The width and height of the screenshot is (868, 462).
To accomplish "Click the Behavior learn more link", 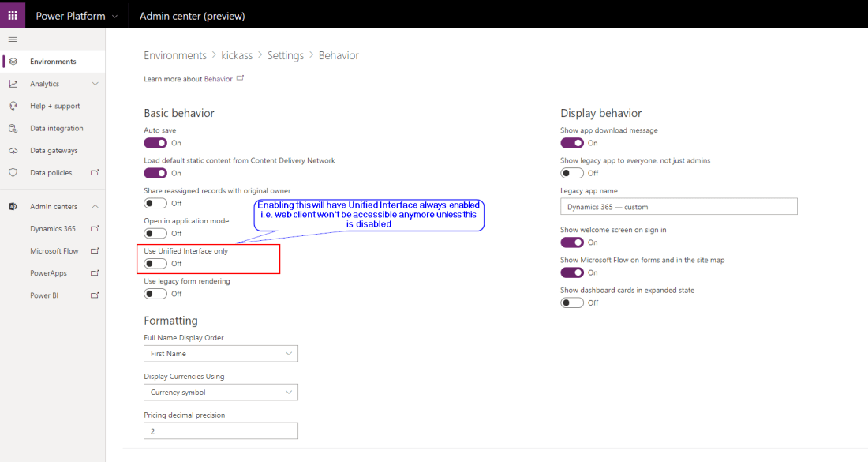I will pyautogui.click(x=219, y=79).
